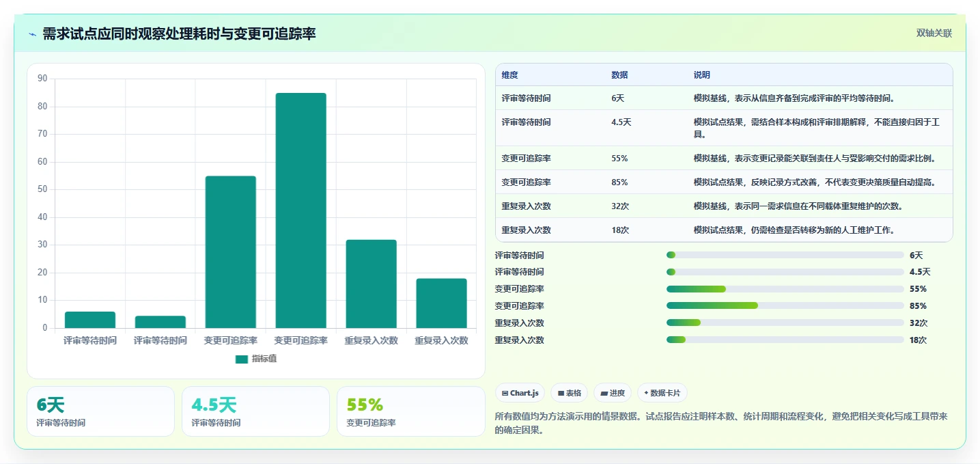The width and height of the screenshot is (980, 464).
Task: Select the 进度 tag pill
Action: coord(613,393)
